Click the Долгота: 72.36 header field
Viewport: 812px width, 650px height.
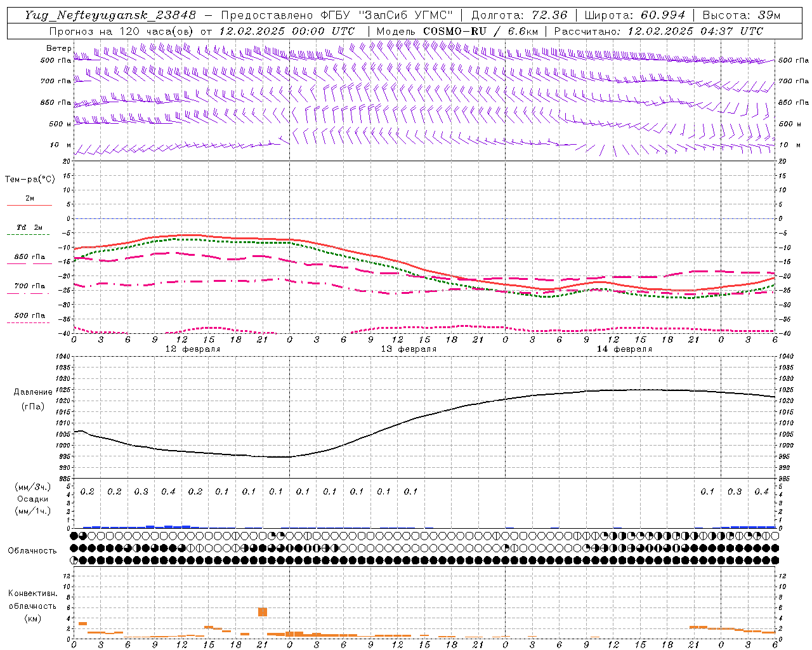point(519,15)
